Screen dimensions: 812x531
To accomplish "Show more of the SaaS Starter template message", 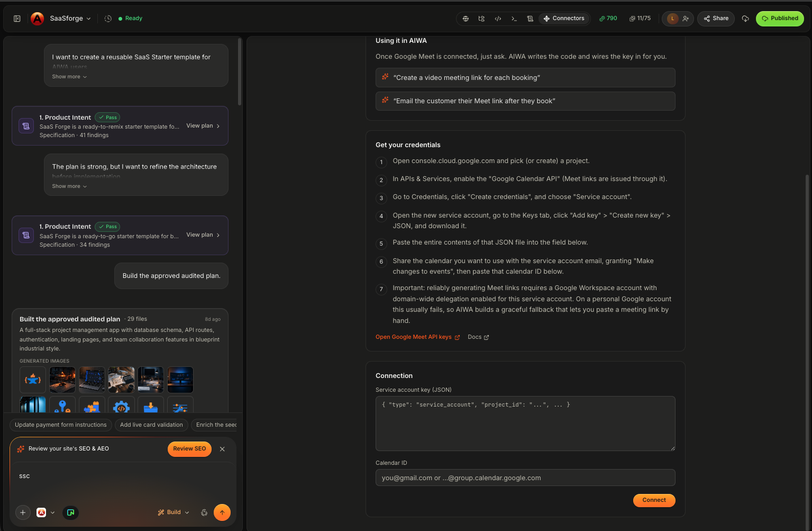I will click(x=69, y=77).
